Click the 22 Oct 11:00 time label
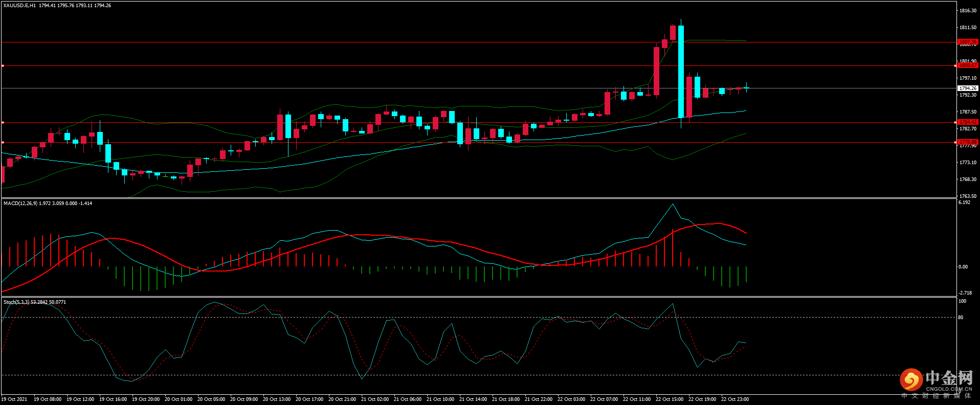Image resolution: width=980 pixels, height=405 pixels. [637, 399]
